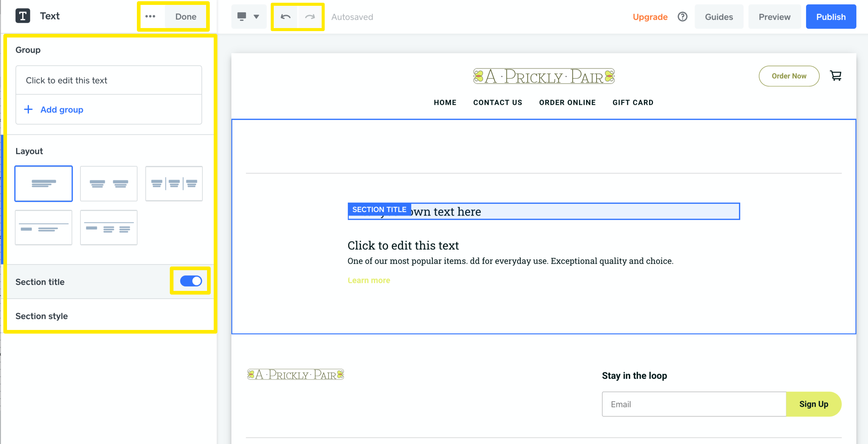Go to the HOME nav item
This screenshot has height=444, width=868.
(445, 102)
